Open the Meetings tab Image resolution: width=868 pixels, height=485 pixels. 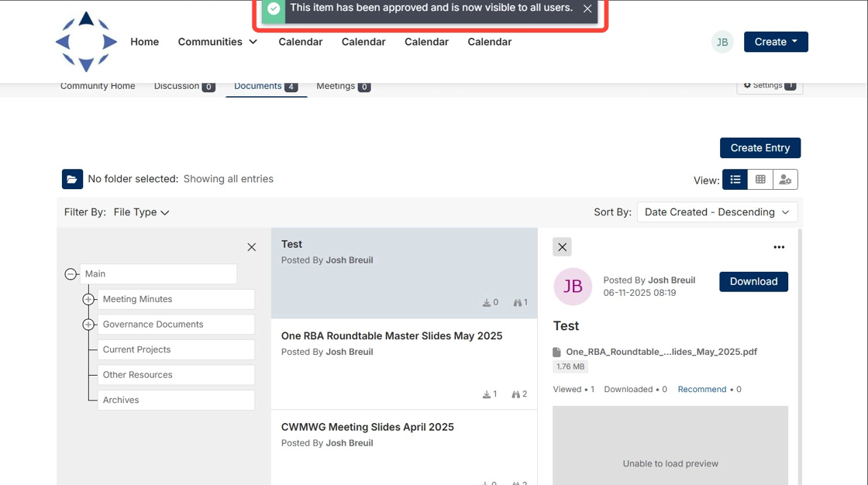343,86
